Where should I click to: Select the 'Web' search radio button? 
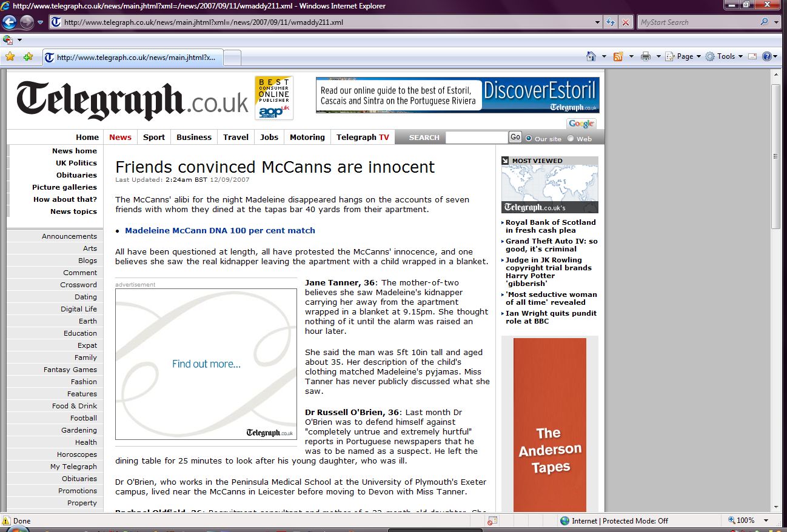pos(570,138)
